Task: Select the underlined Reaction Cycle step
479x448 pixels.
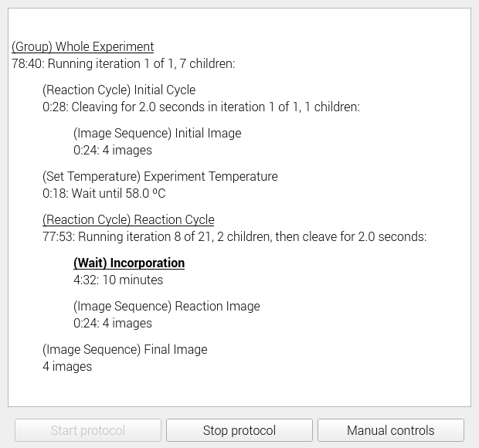Action: click(x=128, y=219)
